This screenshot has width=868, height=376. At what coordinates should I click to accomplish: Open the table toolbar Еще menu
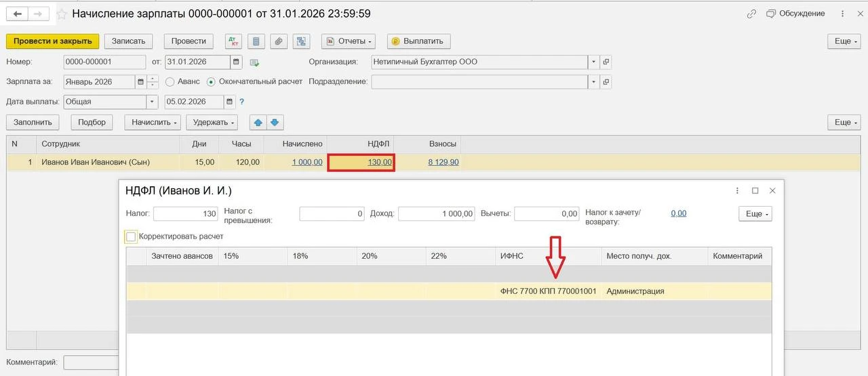pyautogui.click(x=844, y=123)
